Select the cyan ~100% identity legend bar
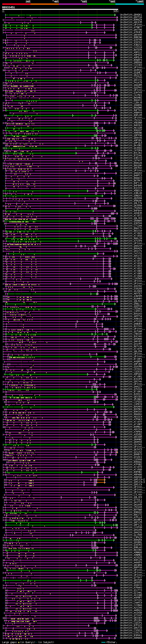The width and height of the screenshot is (146, 644). coord(130,4)
